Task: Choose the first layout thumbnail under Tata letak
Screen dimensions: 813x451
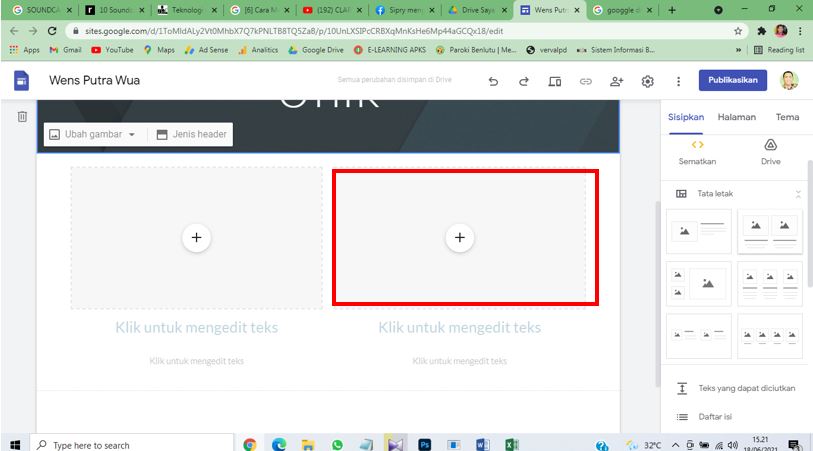Action: click(x=699, y=231)
